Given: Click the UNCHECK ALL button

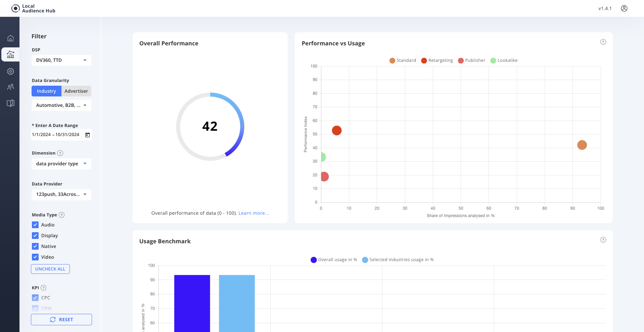Looking at the screenshot, I should [x=50, y=269].
